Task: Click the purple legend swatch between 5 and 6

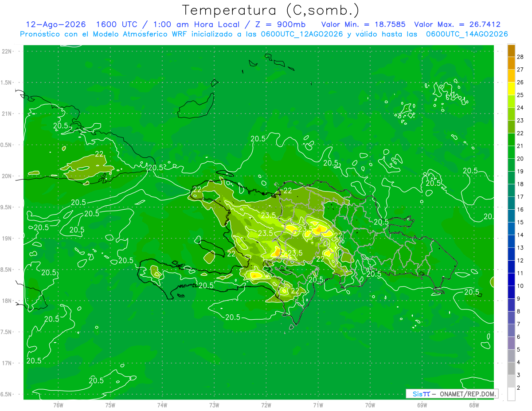Action: click(x=512, y=343)
